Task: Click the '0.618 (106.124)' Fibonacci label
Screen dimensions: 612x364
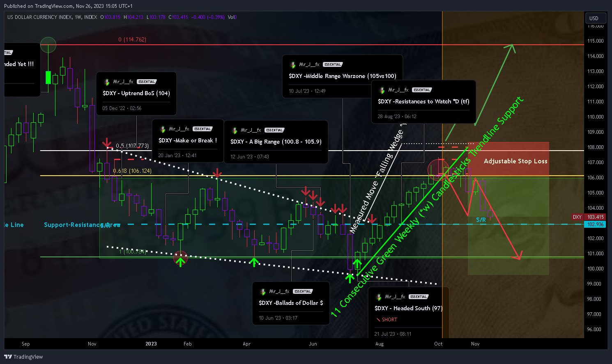Action: pos(132,171)
